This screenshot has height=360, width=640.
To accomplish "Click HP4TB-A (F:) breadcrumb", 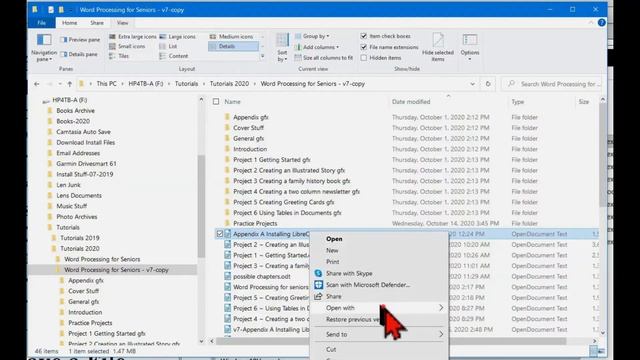I will (146, 84).
